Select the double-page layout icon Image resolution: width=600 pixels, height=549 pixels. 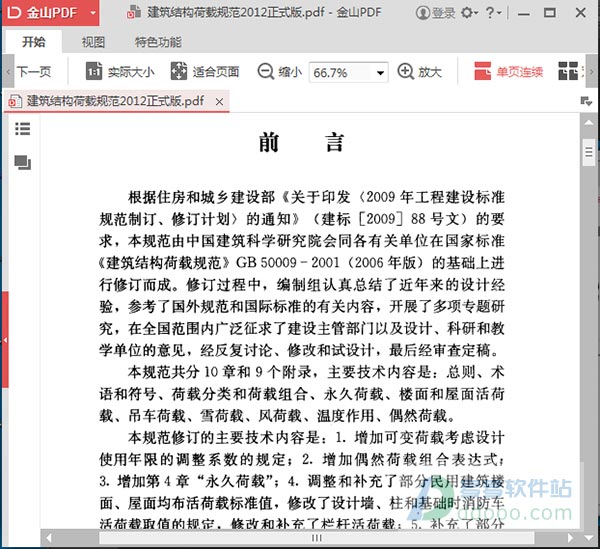[x=568, y=71]
